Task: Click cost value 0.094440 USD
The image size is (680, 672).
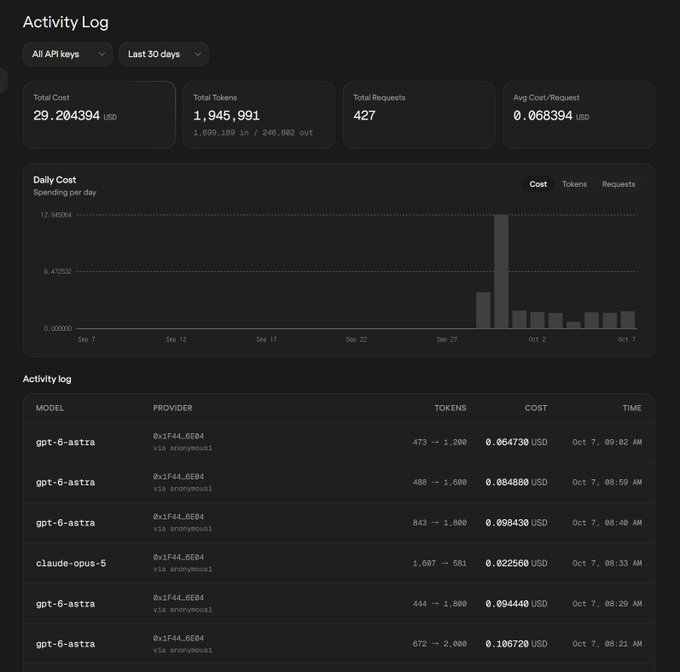Action: pos(516,603)
